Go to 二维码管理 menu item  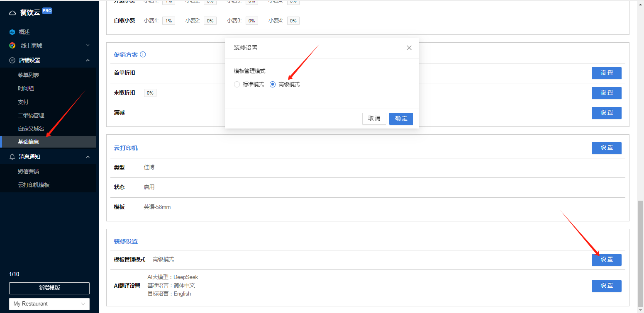click(x=31, y=115)
